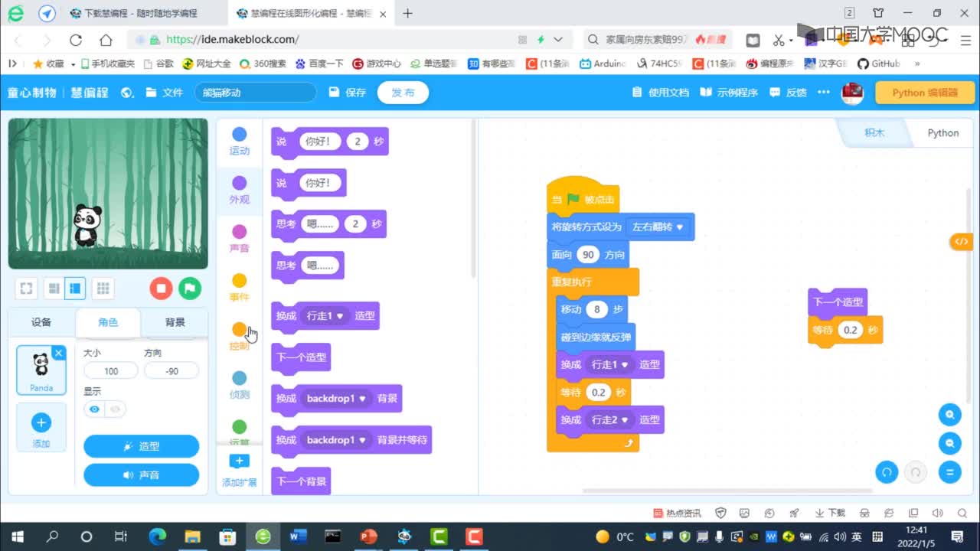Viewport: 980px width, 551px height.
Task: Edit the 大小 size field showing 100
Action: coord(111,371)
